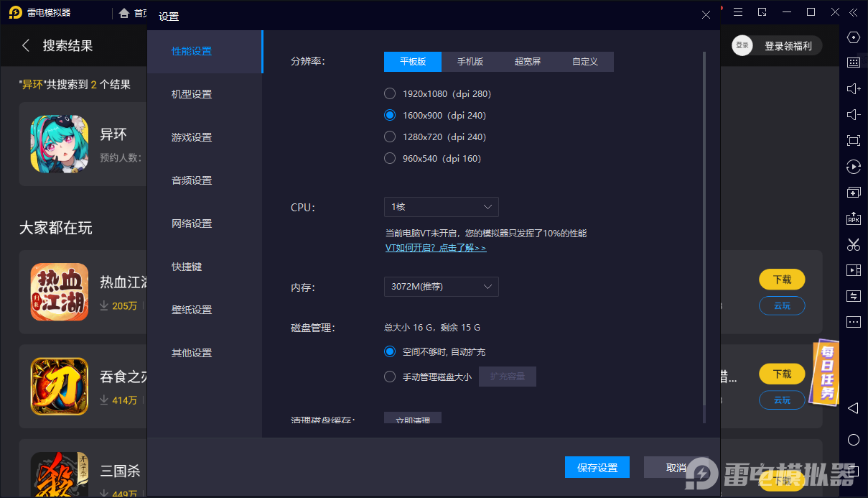Enable 手动管理磁盘大小 option
The image size is (868, 498).
click(389, 376)
